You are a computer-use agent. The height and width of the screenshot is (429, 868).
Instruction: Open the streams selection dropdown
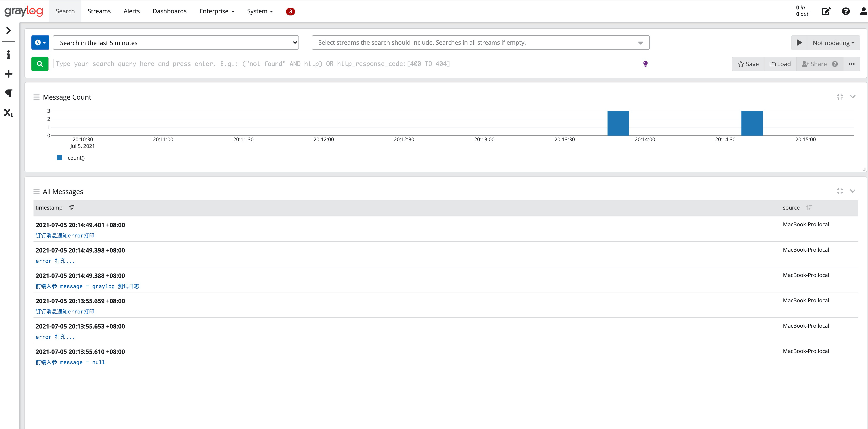tap(481, 43)
